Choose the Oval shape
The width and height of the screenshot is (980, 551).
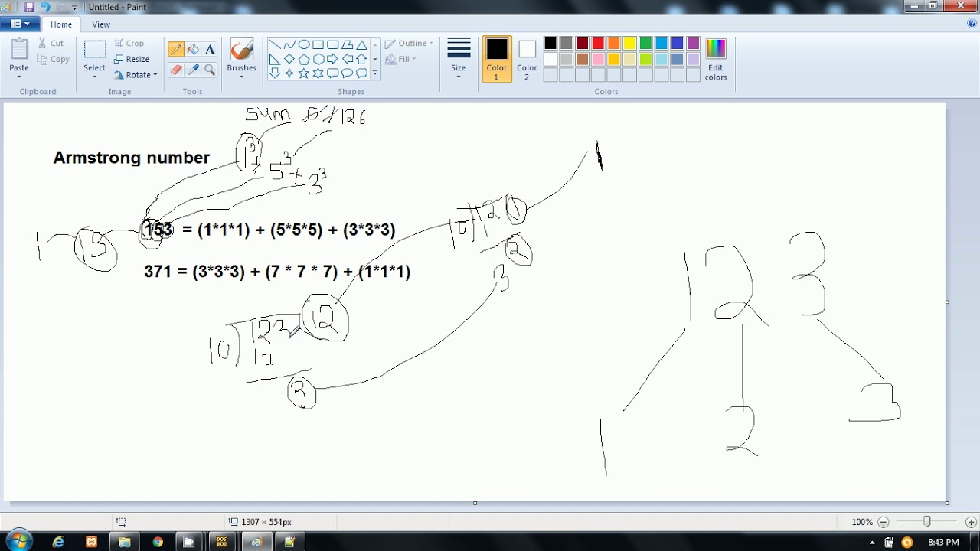[304, 44]
